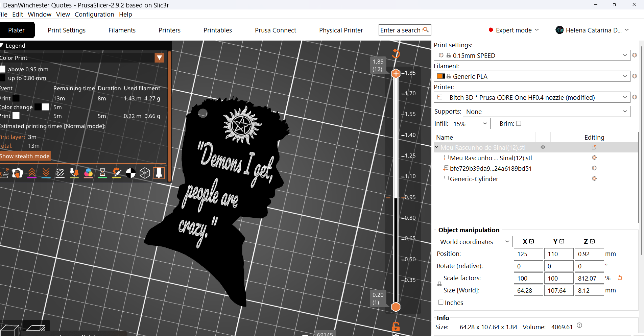
Task: Open the Color Print view type dropdown arrow
Action: point(160,58)
